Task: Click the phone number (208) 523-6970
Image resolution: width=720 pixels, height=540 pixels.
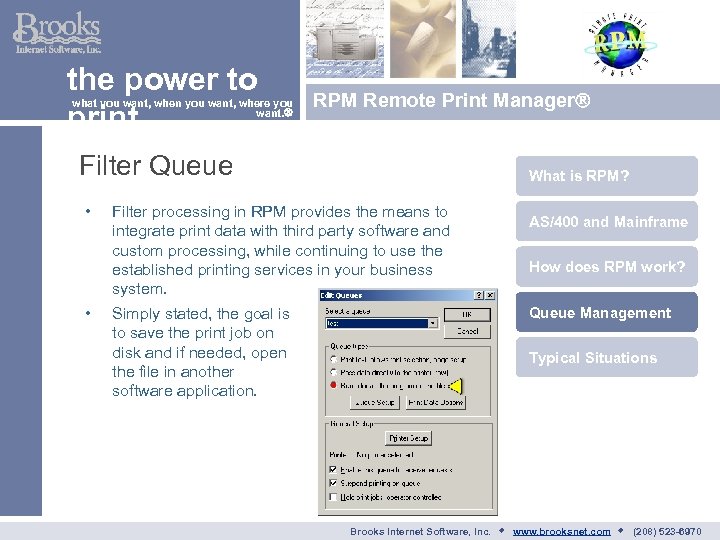Action: pos(667,531)
